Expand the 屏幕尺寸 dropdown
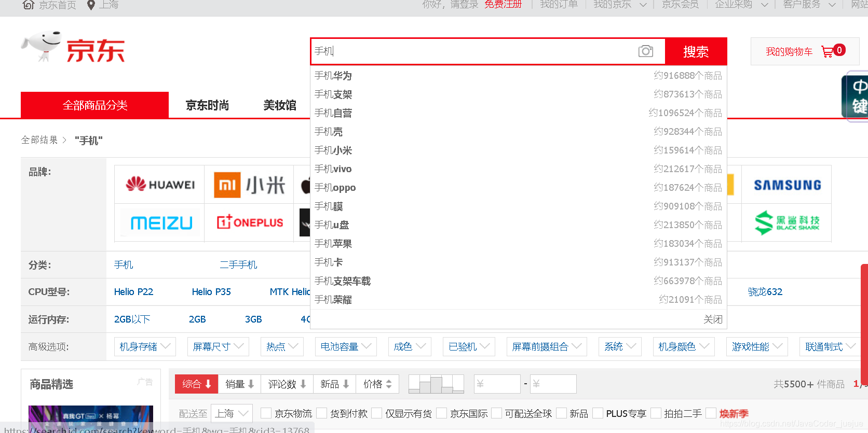This screenshot has height=433, width=868. tap(218, 346)
